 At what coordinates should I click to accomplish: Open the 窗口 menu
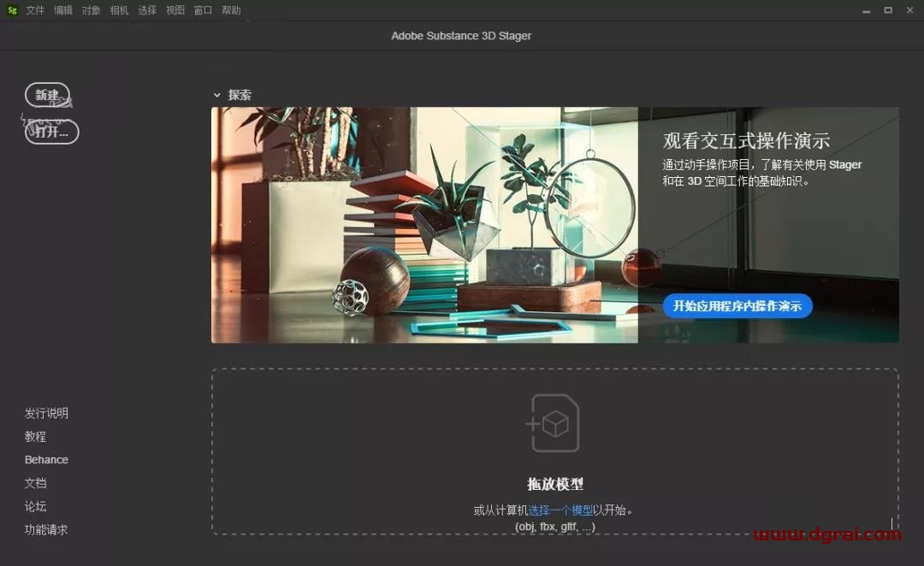(202, 9)
